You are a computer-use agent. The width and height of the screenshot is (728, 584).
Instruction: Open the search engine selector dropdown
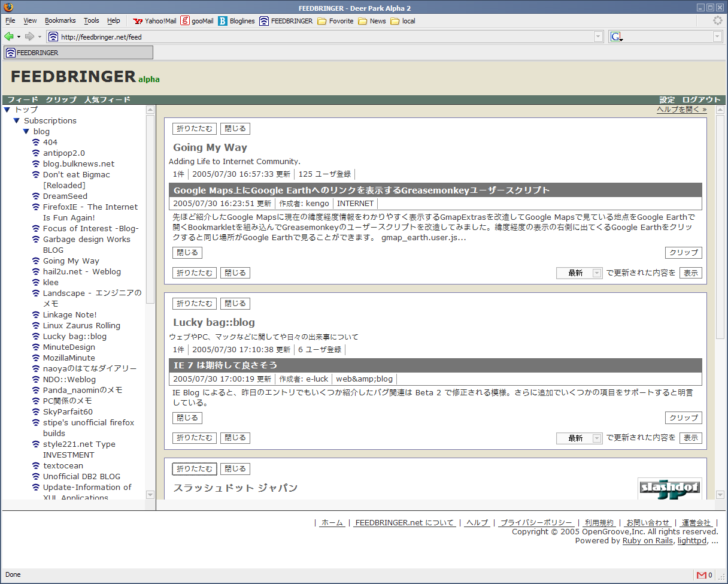(x=617, y=37)
